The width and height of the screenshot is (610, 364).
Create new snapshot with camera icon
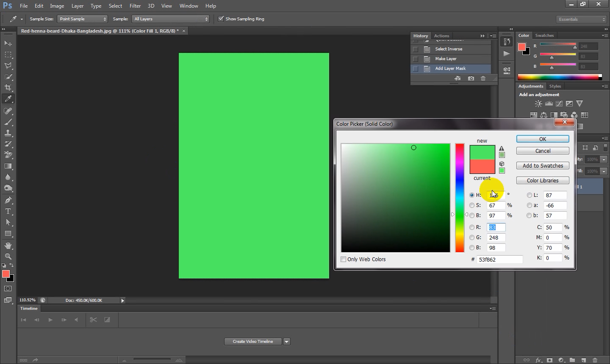pos(471,78)
